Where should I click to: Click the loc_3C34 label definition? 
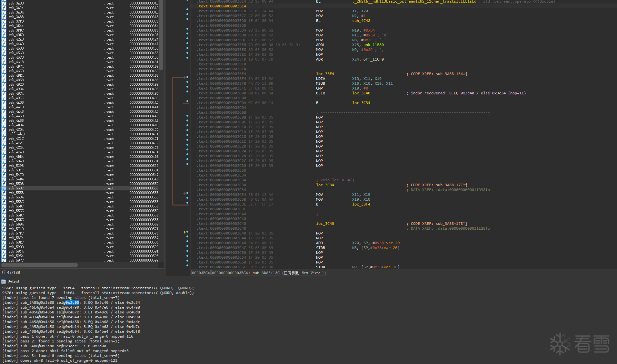point(325,185)
